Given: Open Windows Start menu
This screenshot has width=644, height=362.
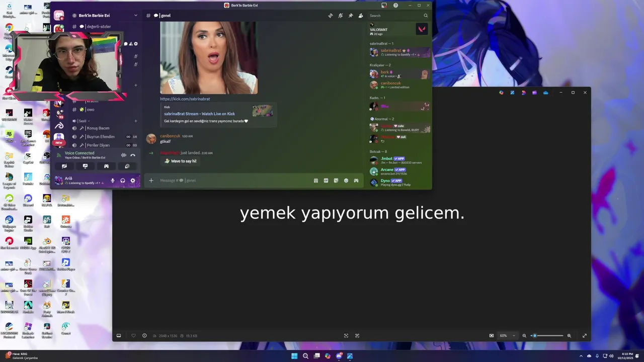Looking at the screenshot, I should [x=294, y=356].
